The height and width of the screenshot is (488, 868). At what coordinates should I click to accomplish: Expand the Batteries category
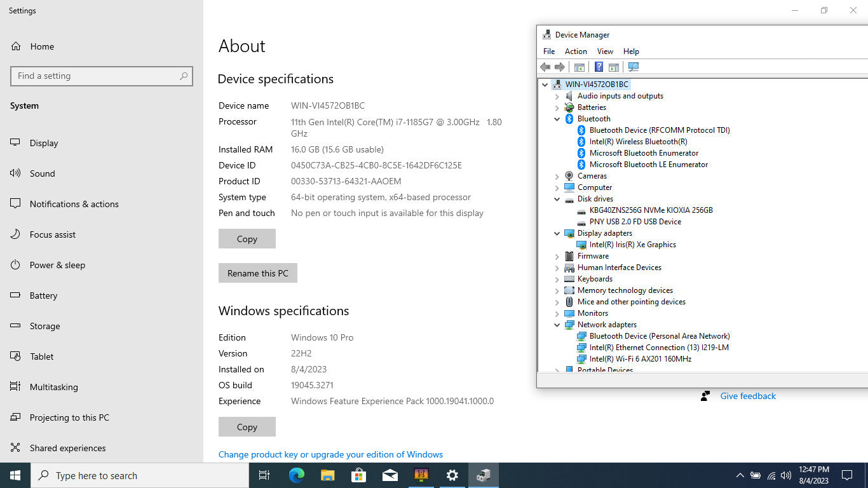point(557,107)
